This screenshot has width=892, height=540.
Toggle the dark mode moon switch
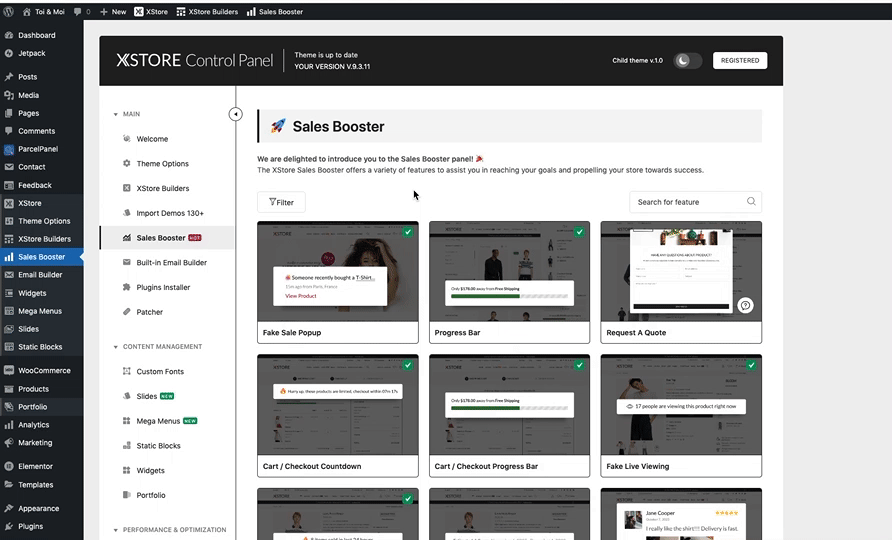click(687, 60)
